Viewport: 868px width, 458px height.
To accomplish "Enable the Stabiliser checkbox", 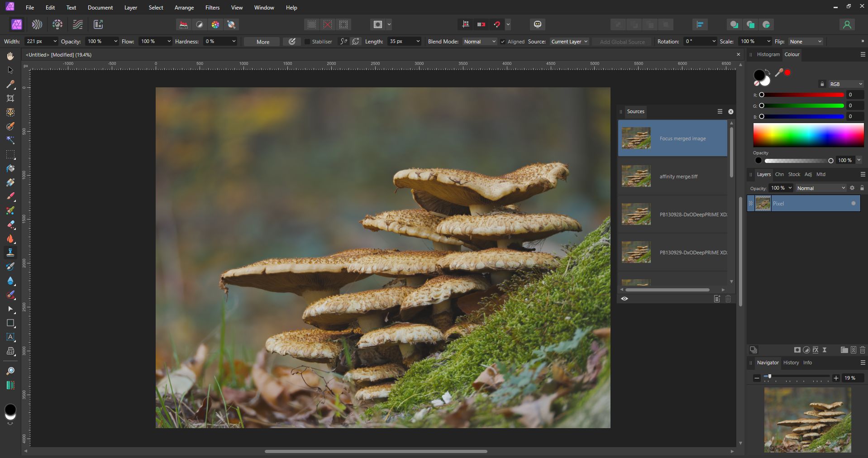I will pyautogui.click(x=307, y=42).
